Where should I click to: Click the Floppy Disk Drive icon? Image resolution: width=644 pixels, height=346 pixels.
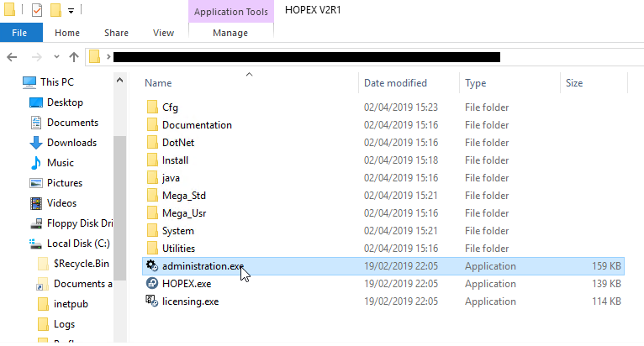click(x=36, y=223)
